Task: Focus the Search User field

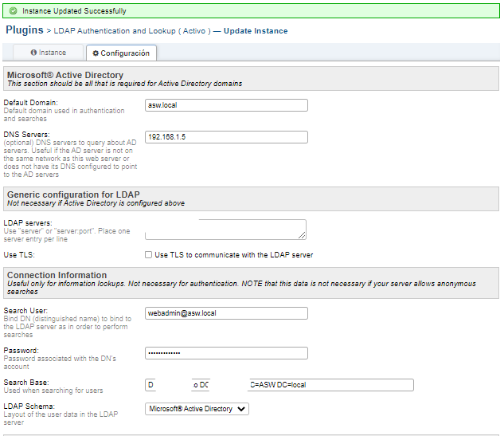Action: 226,313
